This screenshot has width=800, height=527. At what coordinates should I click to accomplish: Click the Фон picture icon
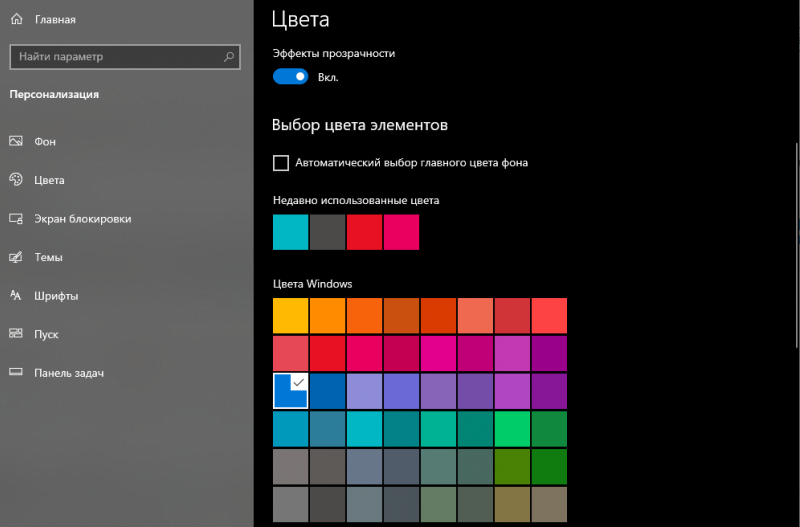[16, 141]
